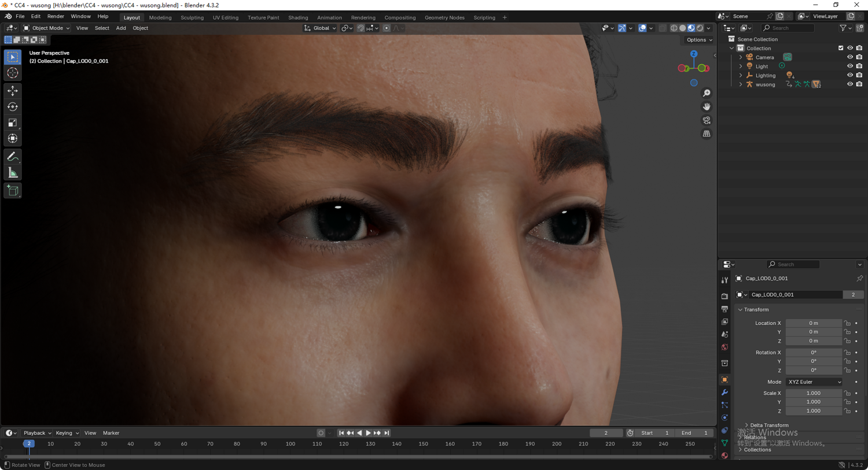The width and height of the screenshot is (868, 470).
Task: Open the Global orientation dropdown
Action: click(320, 28)
